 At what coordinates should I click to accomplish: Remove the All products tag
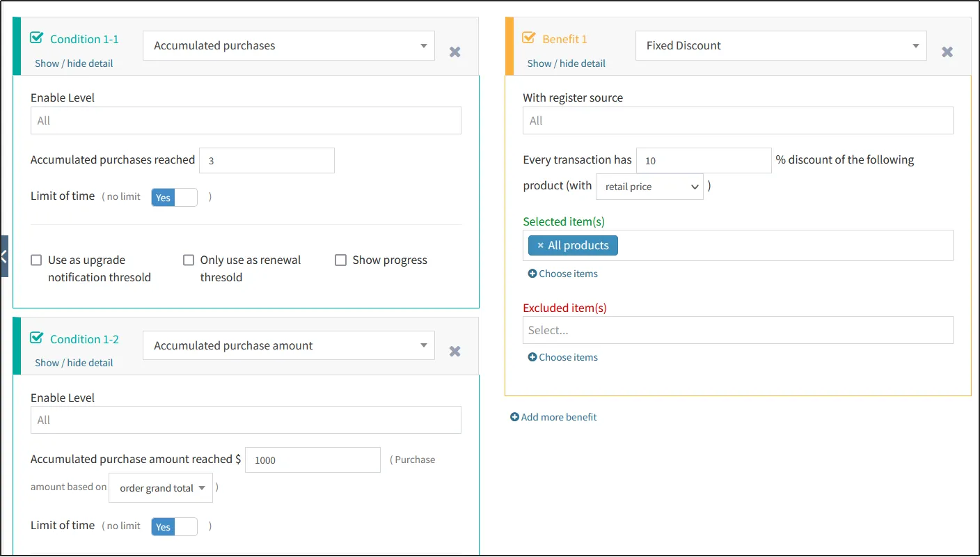click(x=540, y=246)
